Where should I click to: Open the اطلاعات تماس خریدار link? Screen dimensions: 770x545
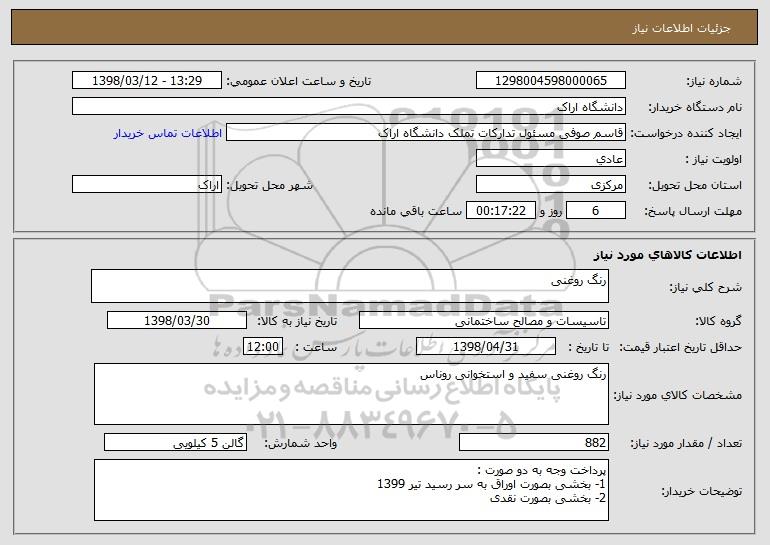click(x=168, y=134)
